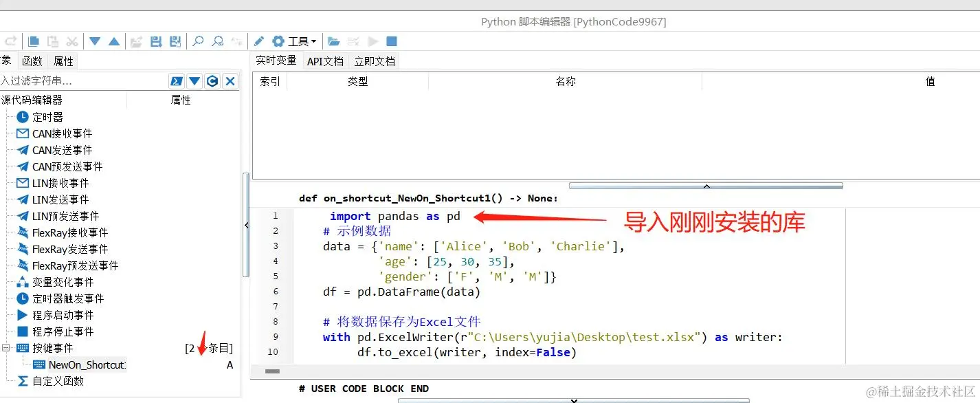Screen dimensions: 980x403
Task: Click the 名称 column header
Action: (565, 81)
